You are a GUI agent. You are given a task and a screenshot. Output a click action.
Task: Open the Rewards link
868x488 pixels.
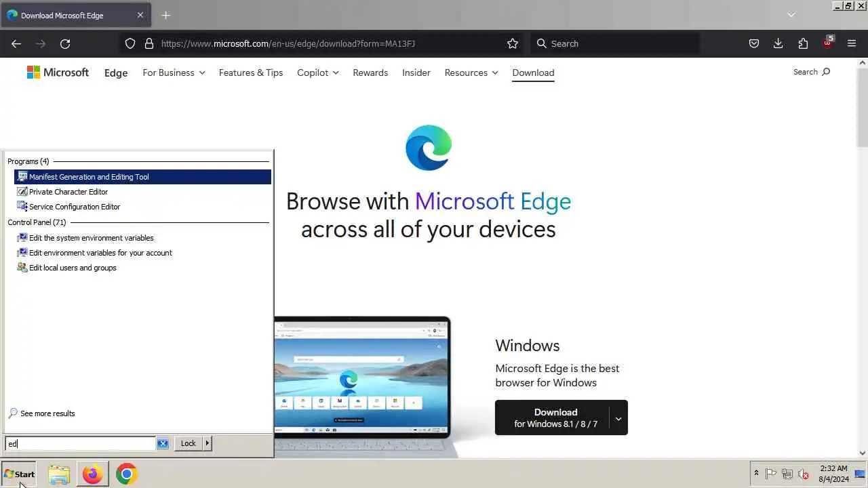point(370,73)
